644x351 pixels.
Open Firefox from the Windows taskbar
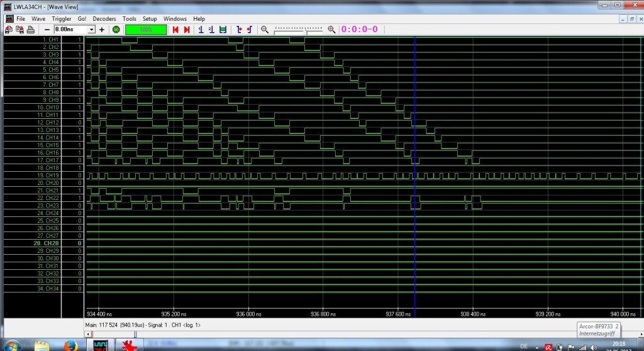click(70, 345)
